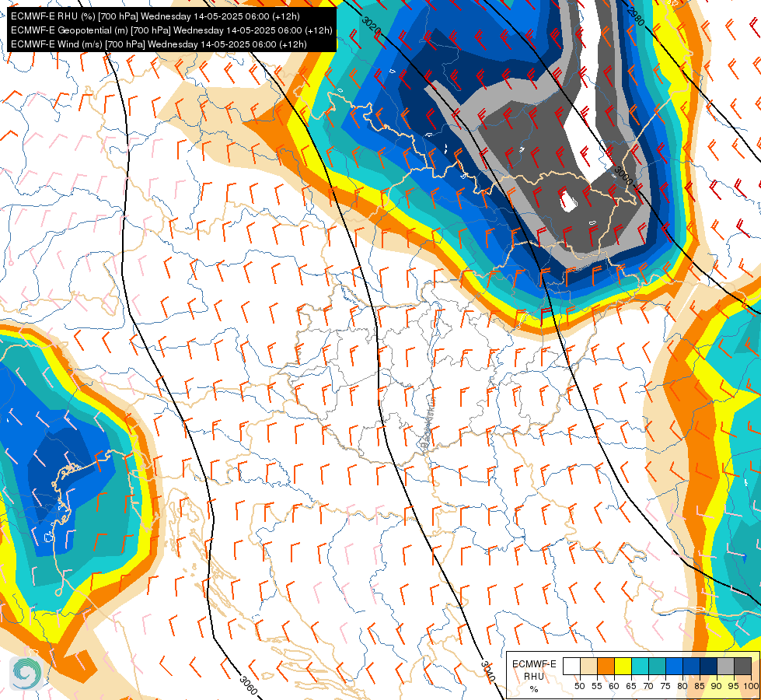Click the legend's RHU label
The width and height of the screenshot is (761, 700).
[534, 676]
